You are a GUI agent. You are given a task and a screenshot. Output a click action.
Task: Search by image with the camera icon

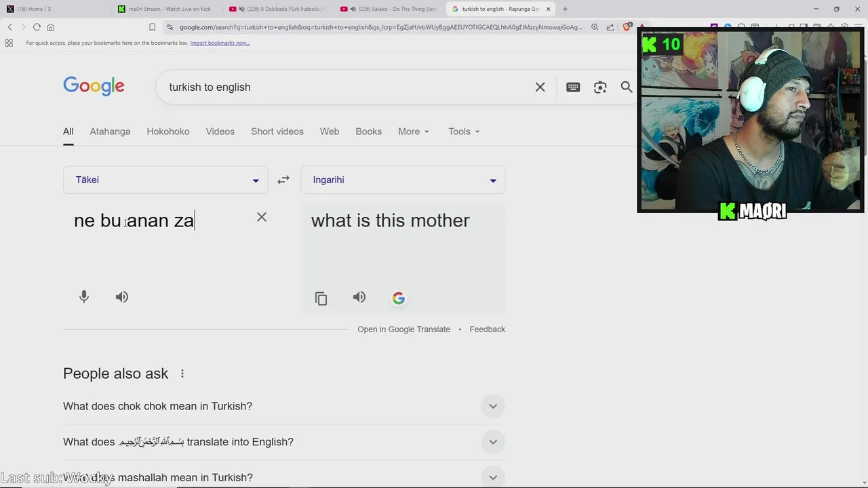(x=600, y=87)
